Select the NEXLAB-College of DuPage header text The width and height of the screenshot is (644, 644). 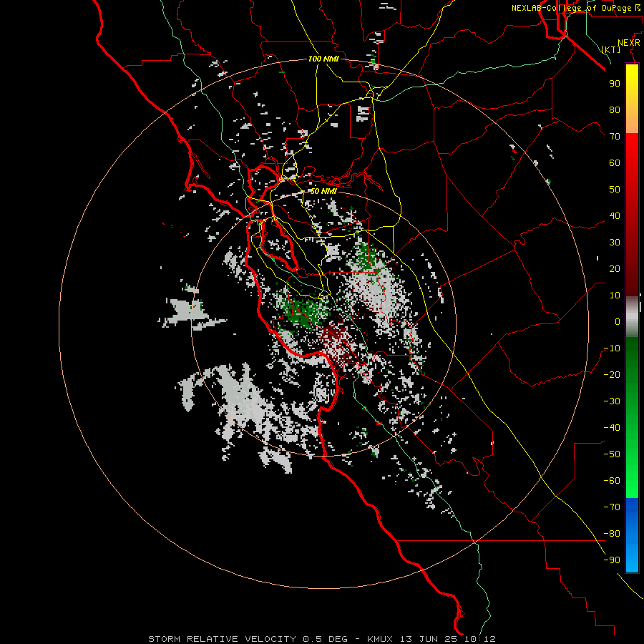click(x=575, y=8)
